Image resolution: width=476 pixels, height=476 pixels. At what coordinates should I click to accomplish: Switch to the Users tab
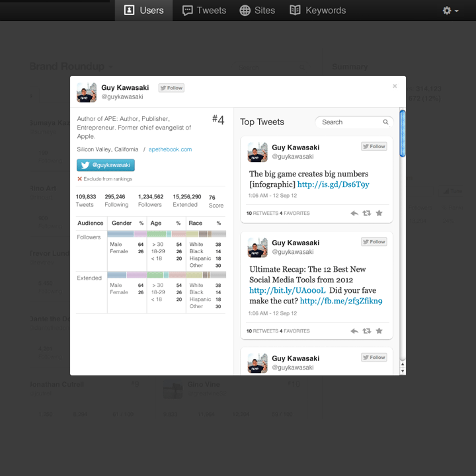(x=144, y=11)
